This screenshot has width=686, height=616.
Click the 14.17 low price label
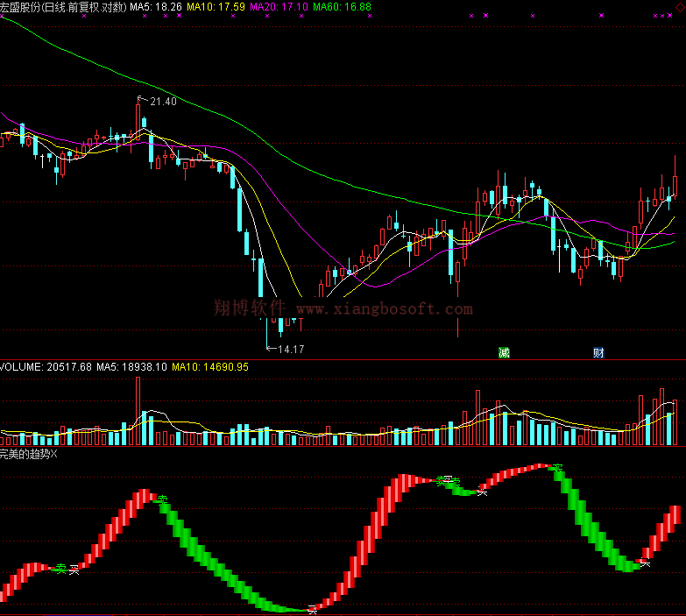pyautogui.click(x=291, y=349)
